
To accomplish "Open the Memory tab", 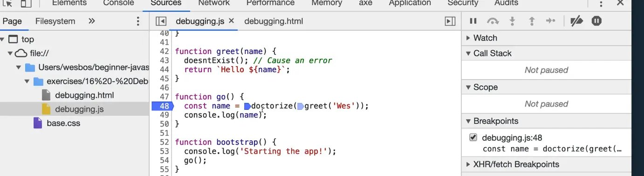I will 326,3.
